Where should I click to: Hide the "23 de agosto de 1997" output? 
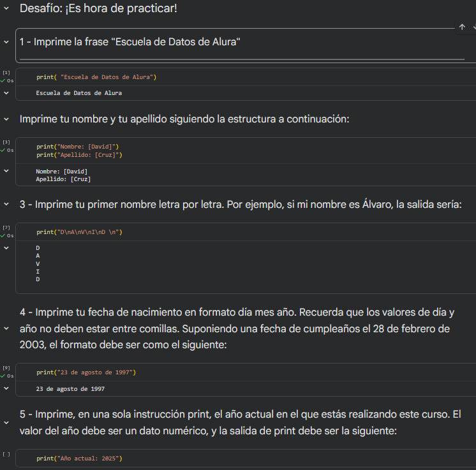6,388
